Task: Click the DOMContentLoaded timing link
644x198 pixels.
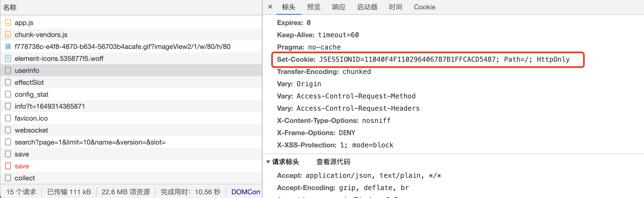Action: point(245,192)
